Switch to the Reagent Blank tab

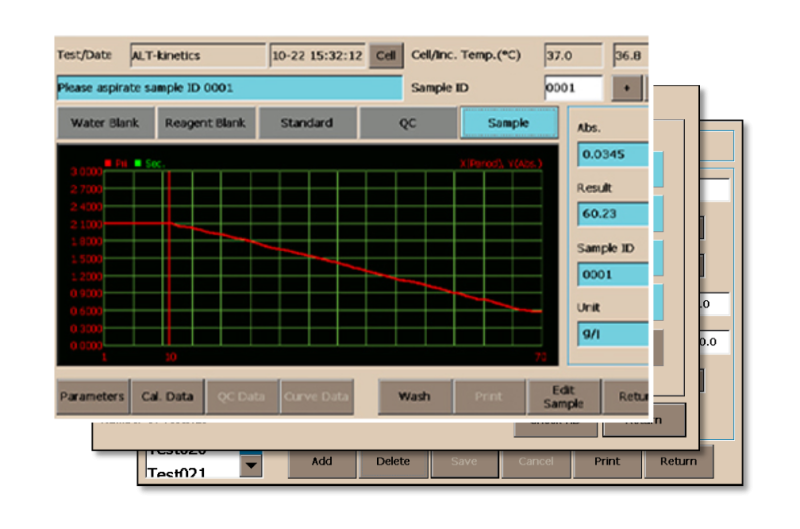pos(205,123)
